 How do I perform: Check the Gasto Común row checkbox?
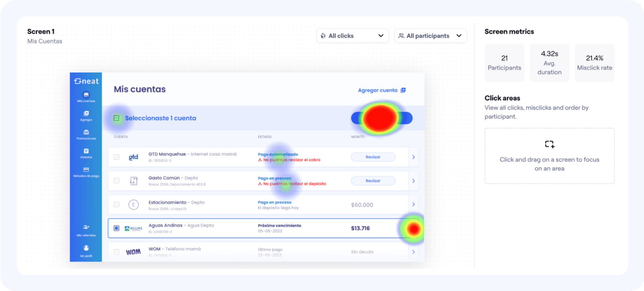[116, 181]
